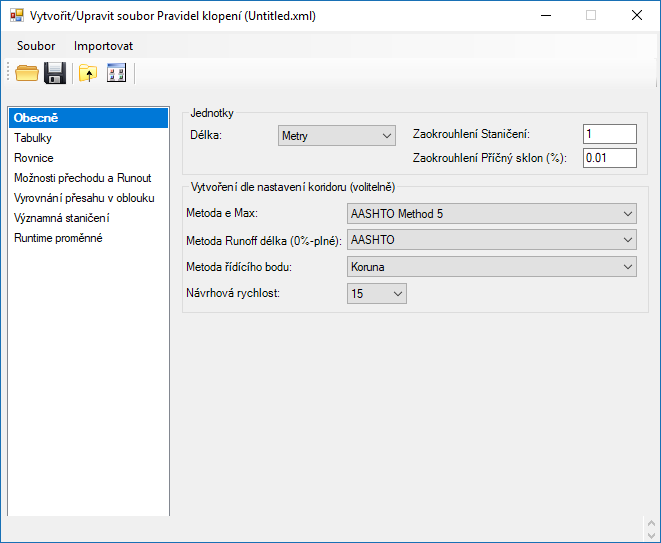Click the open folder toolbar icon

27,73
